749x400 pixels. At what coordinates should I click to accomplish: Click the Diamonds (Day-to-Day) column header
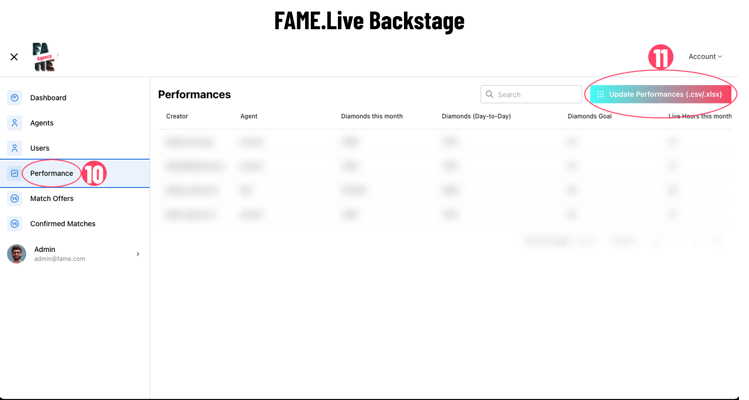pos(476,116)
